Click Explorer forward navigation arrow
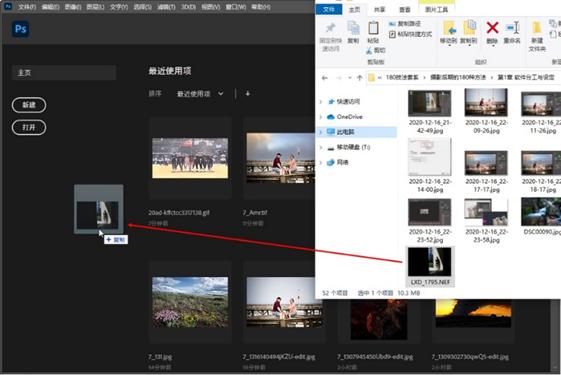The height and width of the screenshot is (375, 561). coord(338,78)
